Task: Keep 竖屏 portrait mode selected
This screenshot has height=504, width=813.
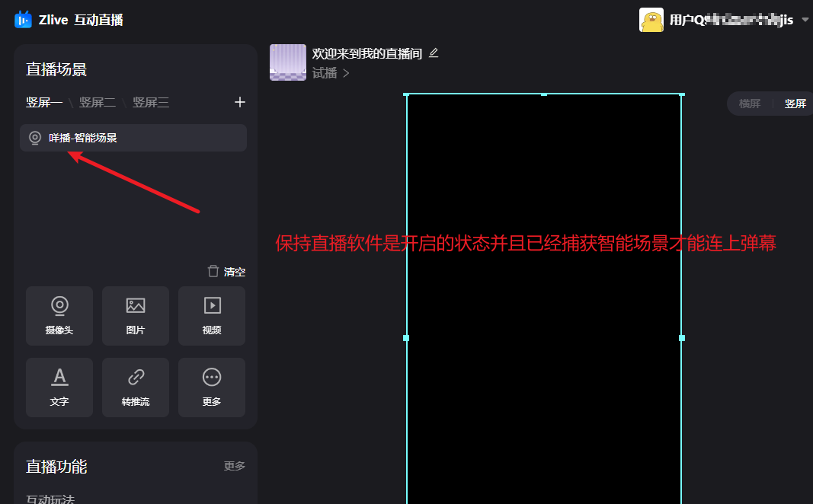Action: [x=795, y=104]
